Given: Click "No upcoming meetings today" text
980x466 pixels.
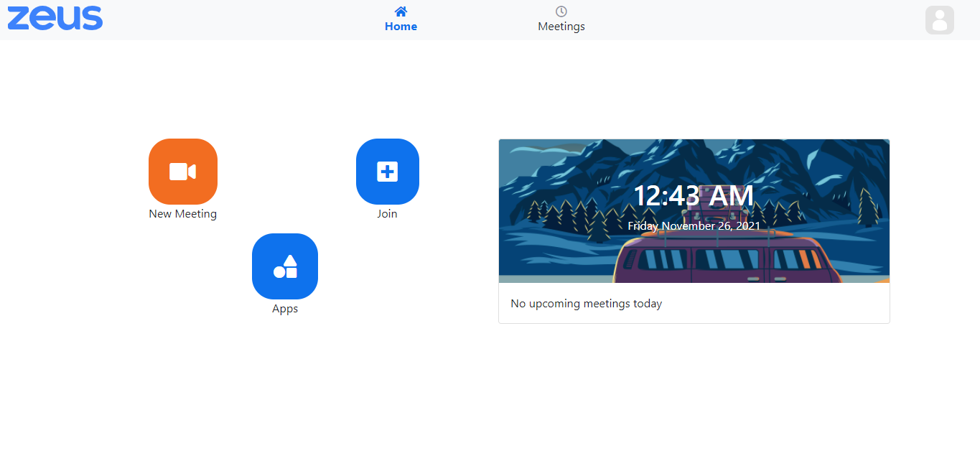Looking at the screenshot, I should [x=586, y=304].
